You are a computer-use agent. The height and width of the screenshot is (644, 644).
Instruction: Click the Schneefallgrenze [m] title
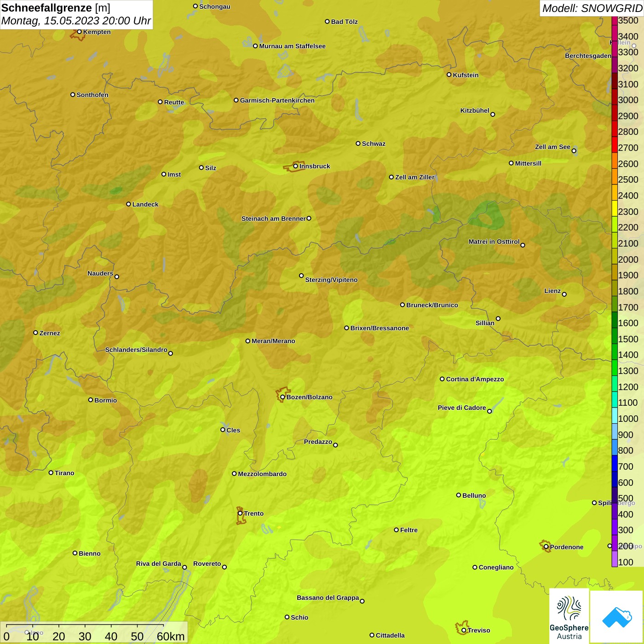click(x=56, y=8)
